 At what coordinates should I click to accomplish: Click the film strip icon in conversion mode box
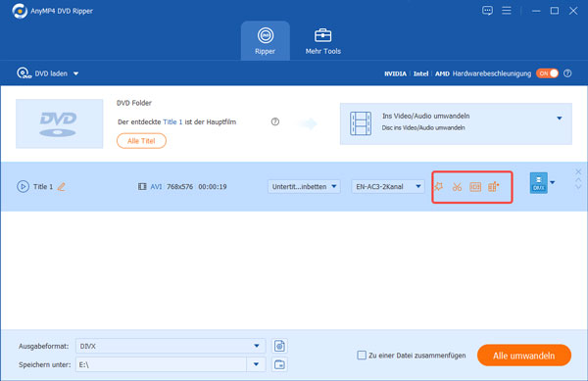(361, 123)
